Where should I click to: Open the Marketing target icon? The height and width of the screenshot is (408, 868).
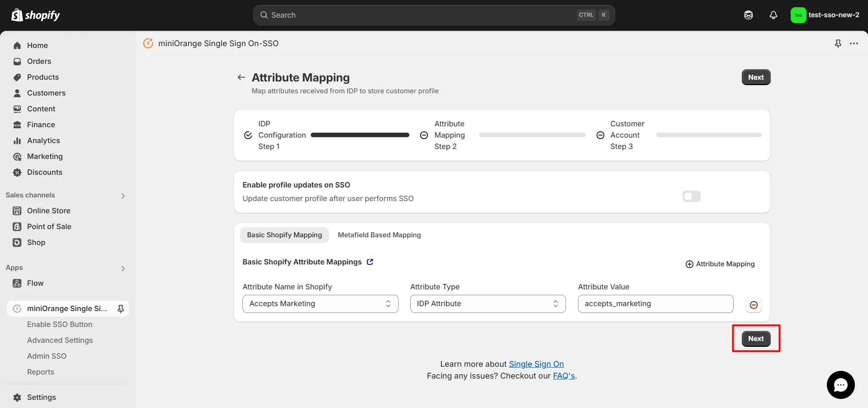(17, 156)
